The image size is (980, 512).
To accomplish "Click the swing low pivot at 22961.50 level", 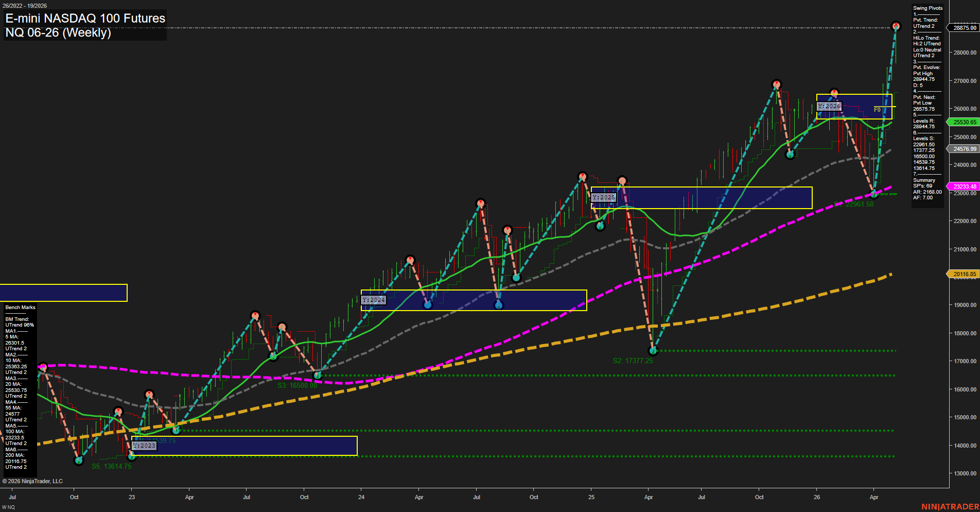I will [874, 194].
